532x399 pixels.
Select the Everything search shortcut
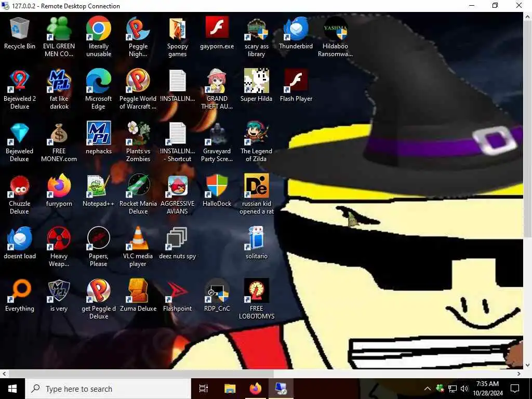(x=19, y=296)
